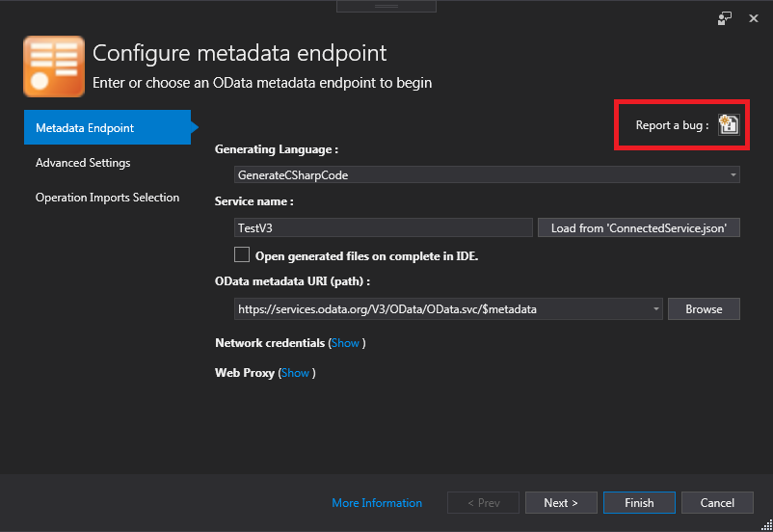Click the 'Generating Language :' label
Image resolution: width=773 pixels, height=532 pixels.
click(x=277, y=149)
